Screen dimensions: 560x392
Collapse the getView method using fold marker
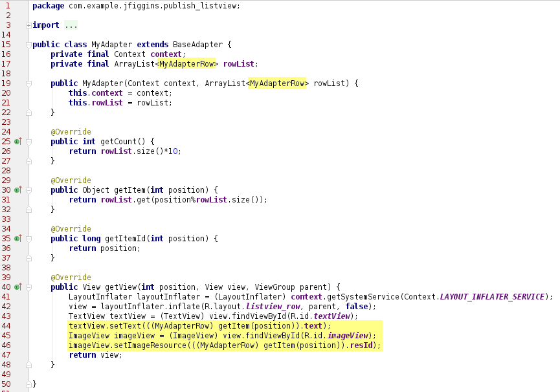point(28,287)
